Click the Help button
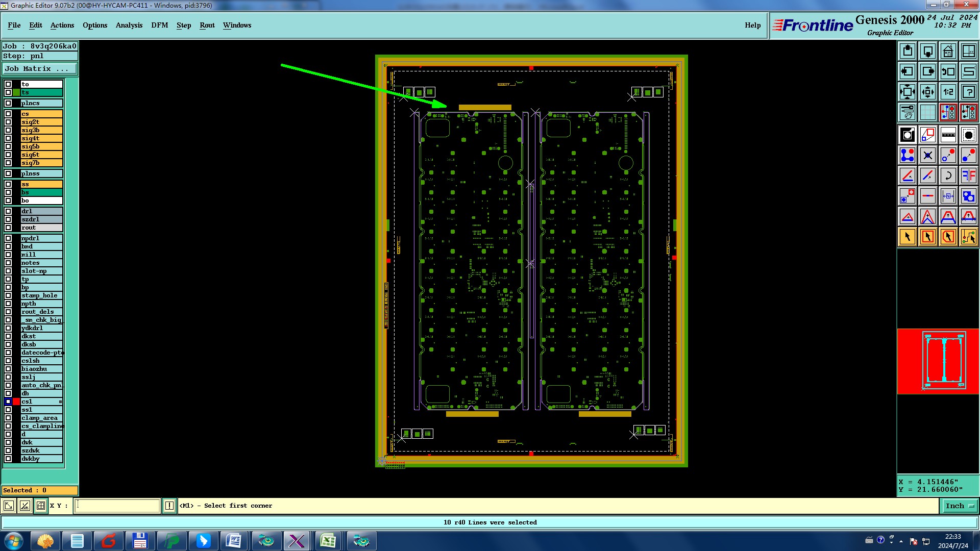The height and width of the screenshot is (551, 980). point(752,25)
